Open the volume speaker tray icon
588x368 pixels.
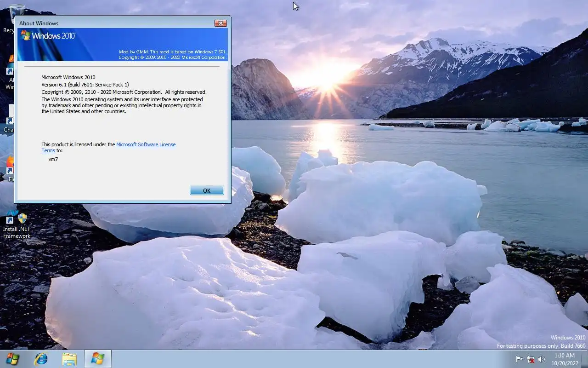click(x=542, y=359)
